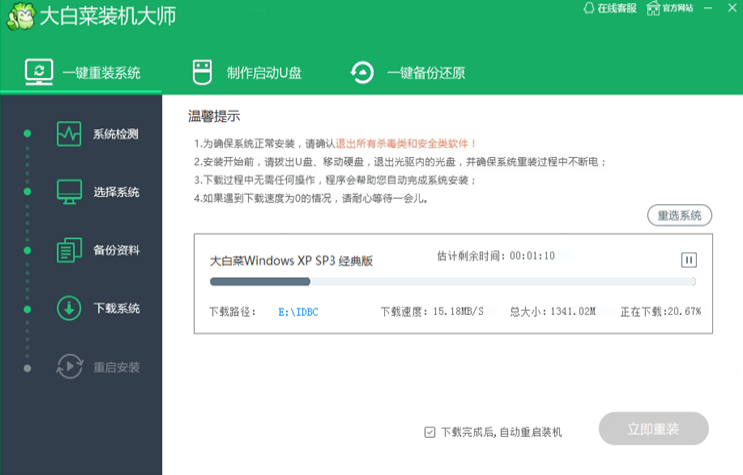The width and height of the screenshot is (743, 475).
Task: Click the 重启安装 restart icon in sidebar
Action: 69,366
